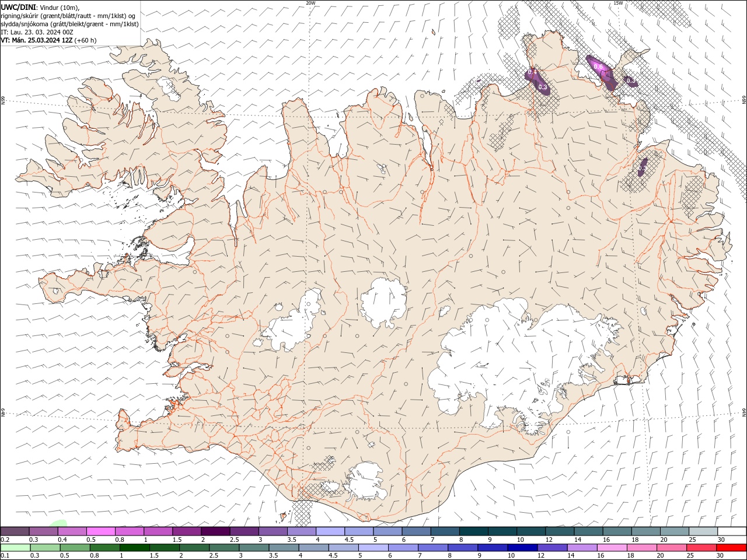Click the '15W' longitude label
Screen dimensions: 747x560
point(618,3)
